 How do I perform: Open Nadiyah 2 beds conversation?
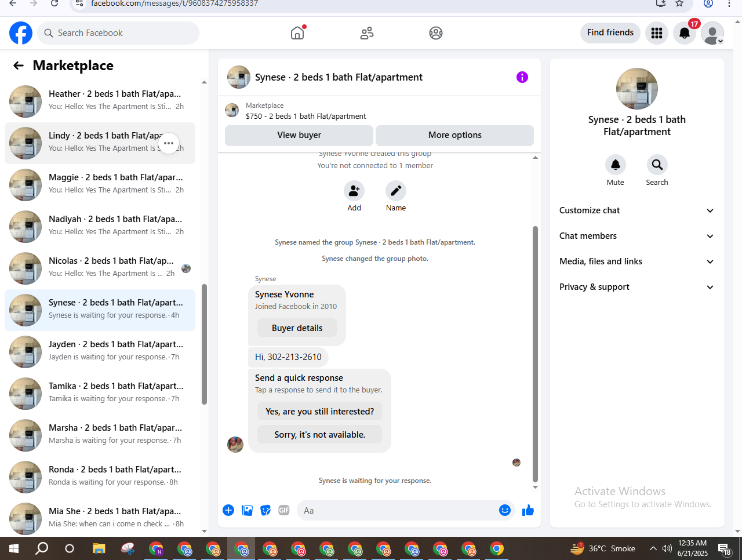click(100, 227)
